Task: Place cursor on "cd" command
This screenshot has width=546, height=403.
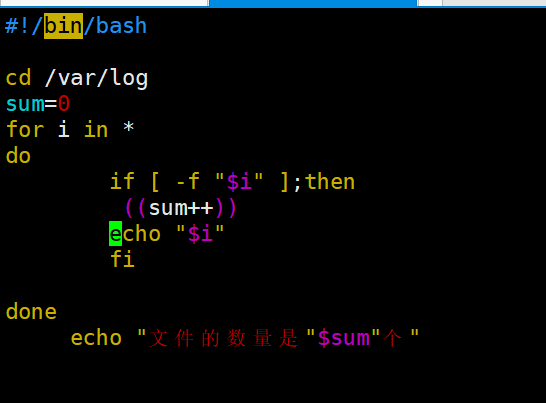Action: pyautogui.click(x=18, y=78)
